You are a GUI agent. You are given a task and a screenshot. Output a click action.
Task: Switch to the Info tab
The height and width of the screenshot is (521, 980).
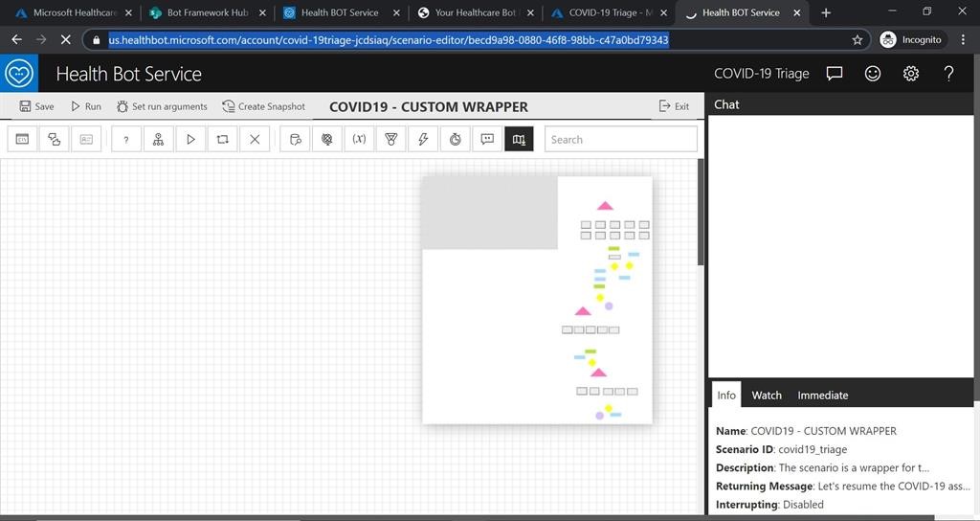click(x=726, y=395)
